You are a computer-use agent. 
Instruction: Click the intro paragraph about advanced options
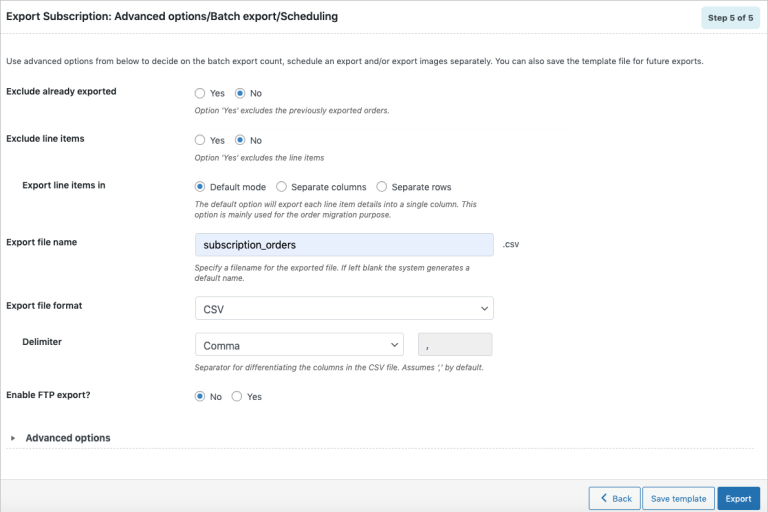pyautogui.click(x=355, y=61)
